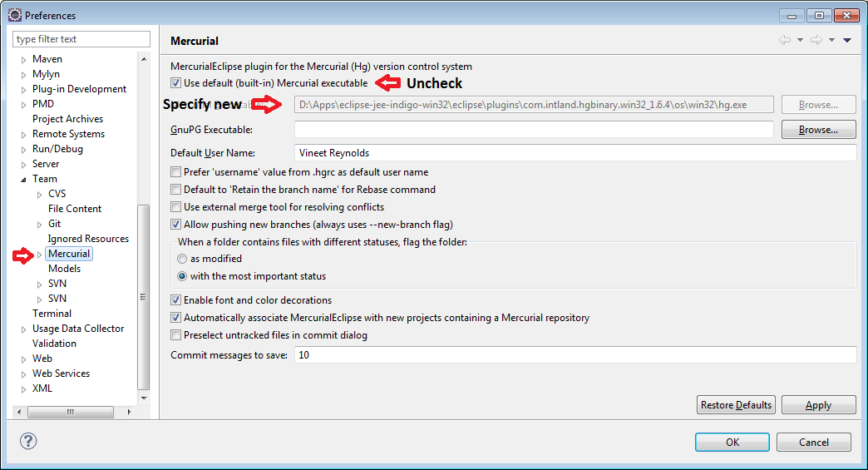Click the tree horizontal scroll right arrow
Screen dimensions: 868x470
pos(129,412)
